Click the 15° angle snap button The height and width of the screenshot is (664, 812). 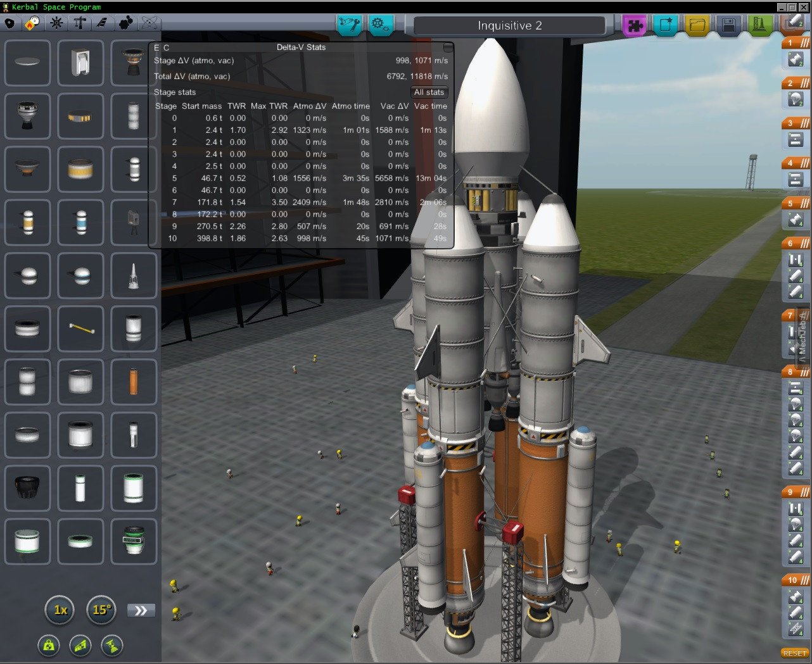tap(101, 610)
